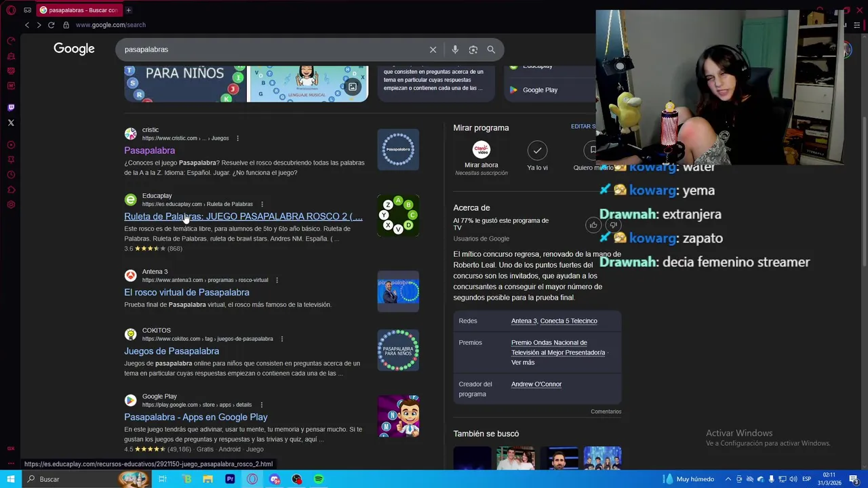
Task: Click 'Mirar ahora' Claro video button
Action: tap(481, 158)
